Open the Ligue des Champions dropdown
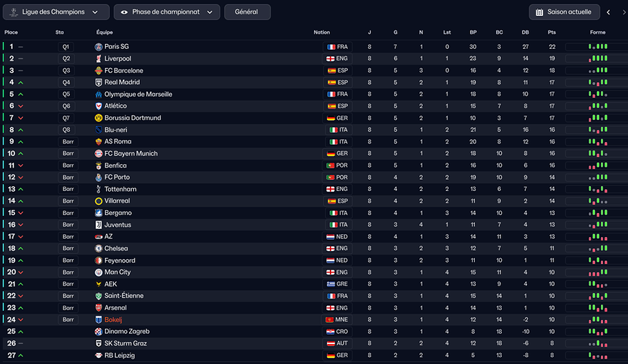 (x=56, y=12)
